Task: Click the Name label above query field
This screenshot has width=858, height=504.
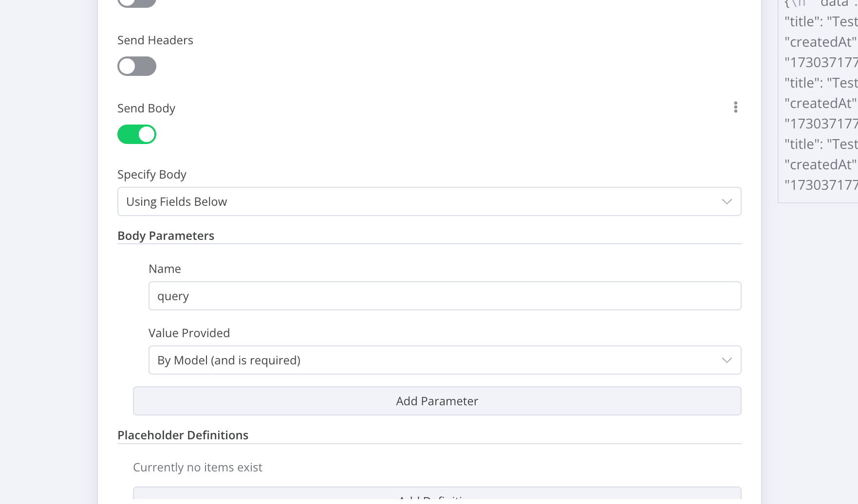Action: click(x=165, y=269)
